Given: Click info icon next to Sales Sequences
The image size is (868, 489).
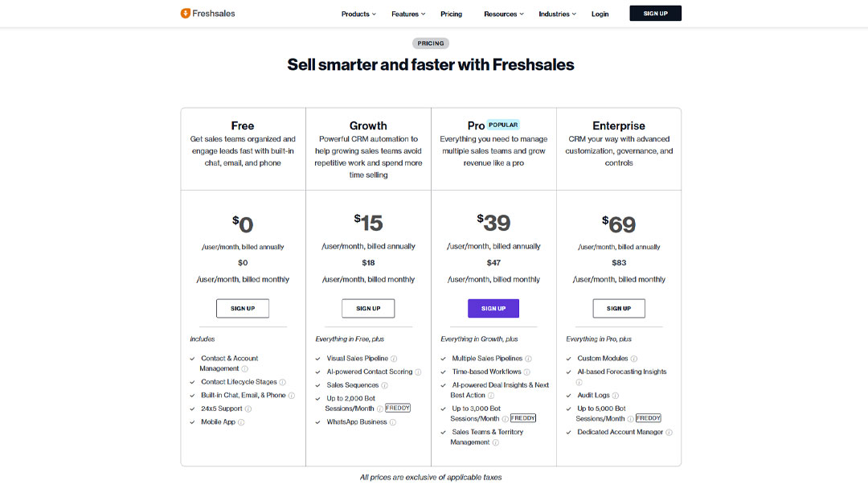Looking at the screenshot, I should (384, 385).
